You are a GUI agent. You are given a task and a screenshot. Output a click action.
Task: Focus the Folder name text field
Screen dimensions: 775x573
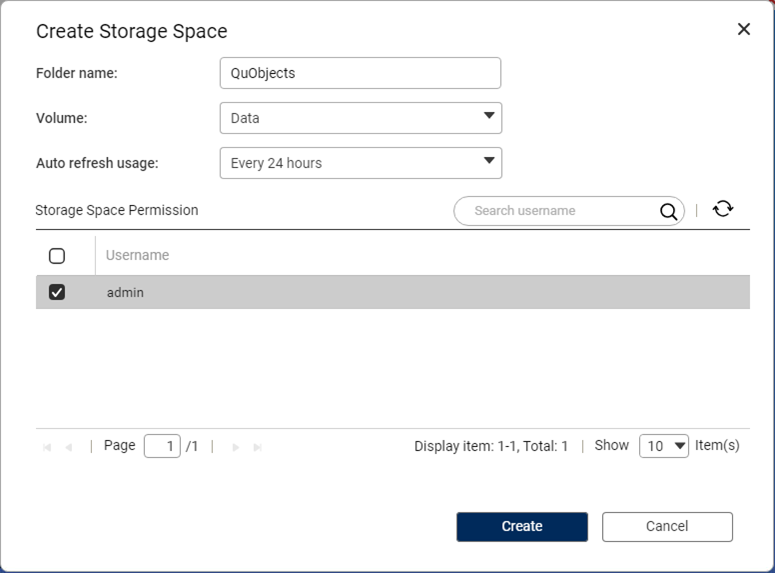(360, 73)
